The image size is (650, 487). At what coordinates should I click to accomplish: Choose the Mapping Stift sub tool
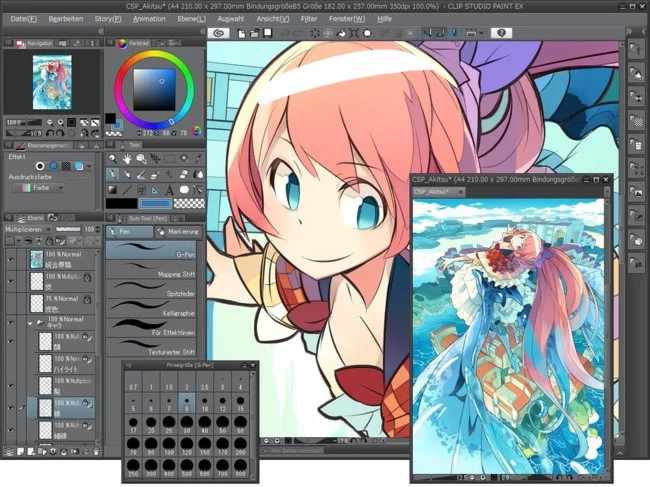[x=151, y=270]
